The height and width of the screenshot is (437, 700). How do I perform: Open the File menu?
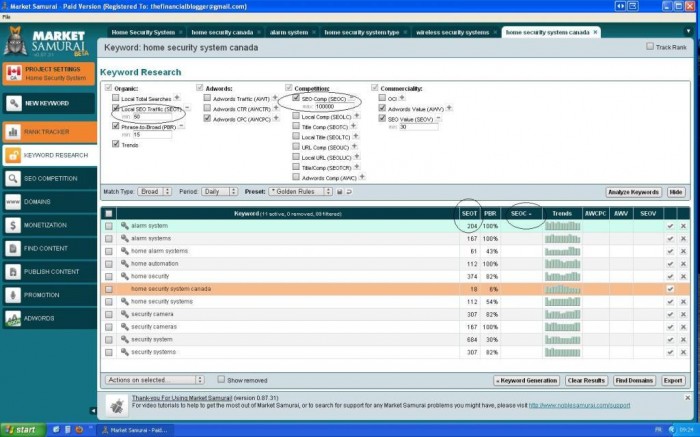point(6,17)
